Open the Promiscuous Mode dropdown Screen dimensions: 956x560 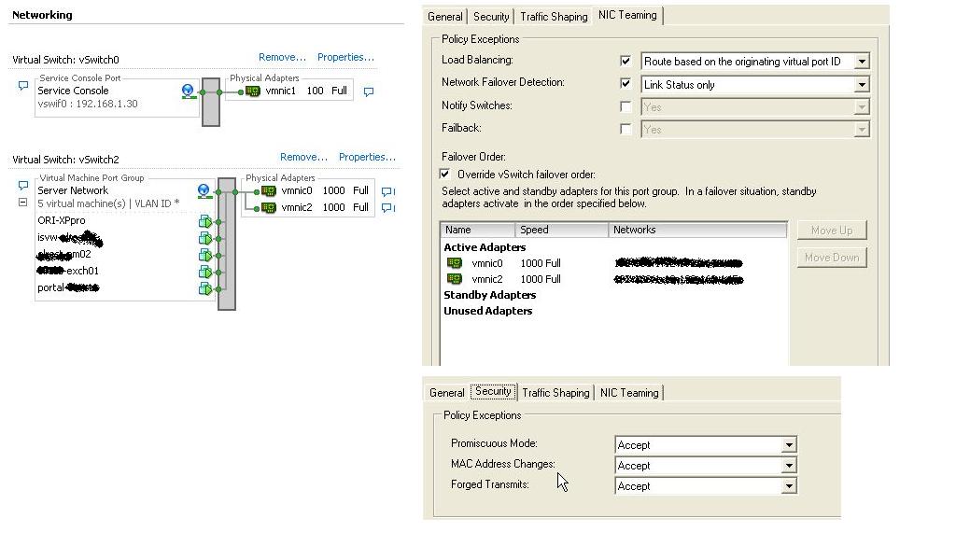pyautogui.click(x=789, y=445)
